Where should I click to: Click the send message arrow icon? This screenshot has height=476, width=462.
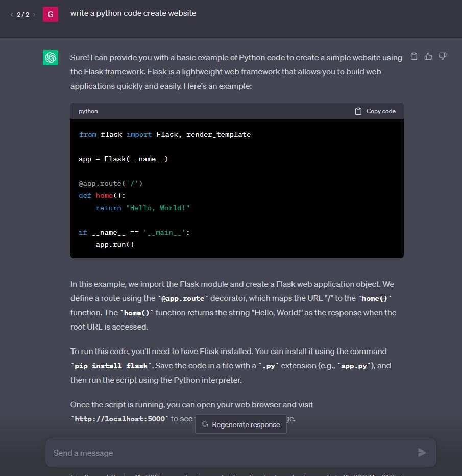(422, 453)
